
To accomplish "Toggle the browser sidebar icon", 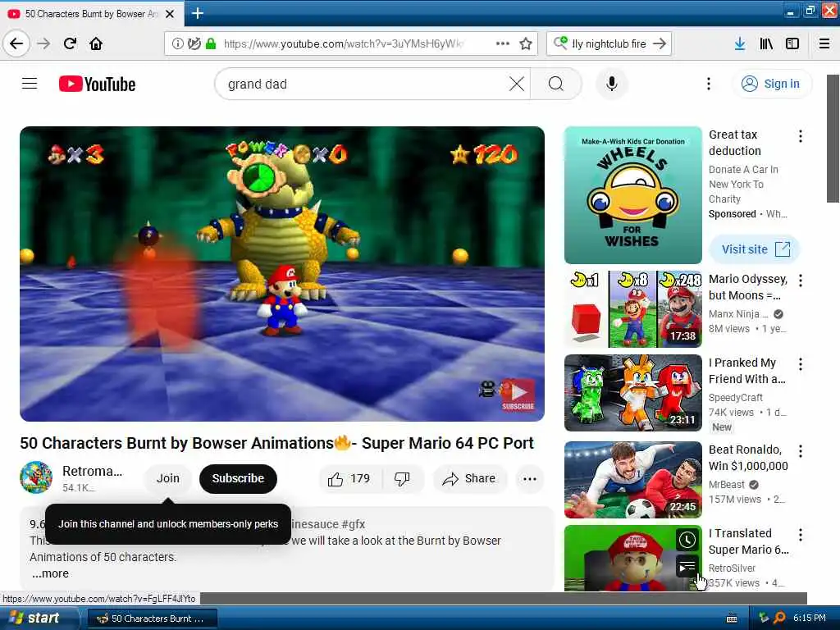I will 792,43.
